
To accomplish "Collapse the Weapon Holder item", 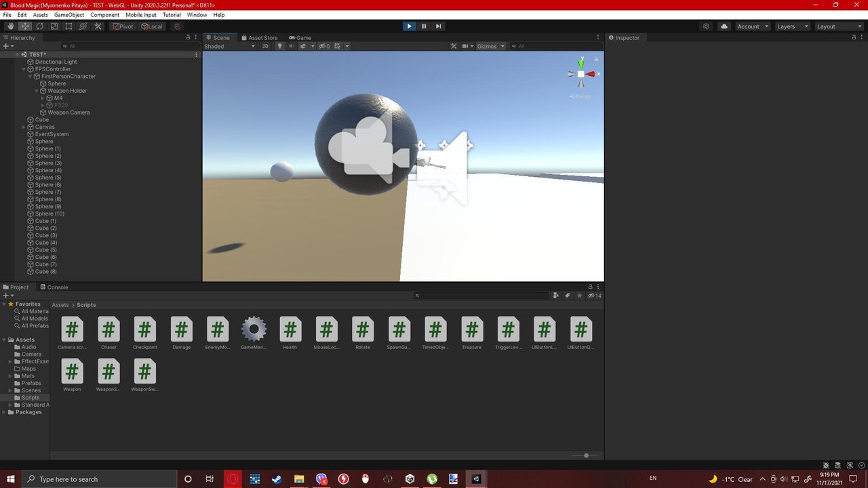I will [x=37, y=91].
